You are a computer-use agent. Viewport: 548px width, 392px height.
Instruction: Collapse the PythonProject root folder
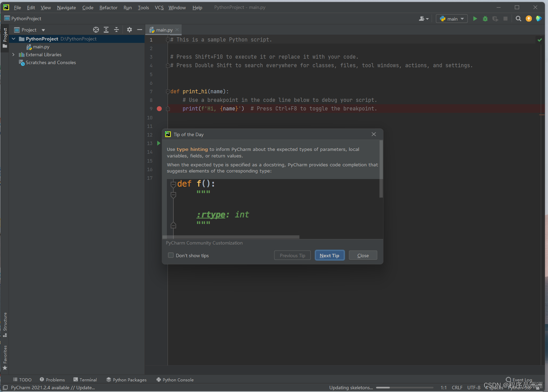(x=14, y=39)
